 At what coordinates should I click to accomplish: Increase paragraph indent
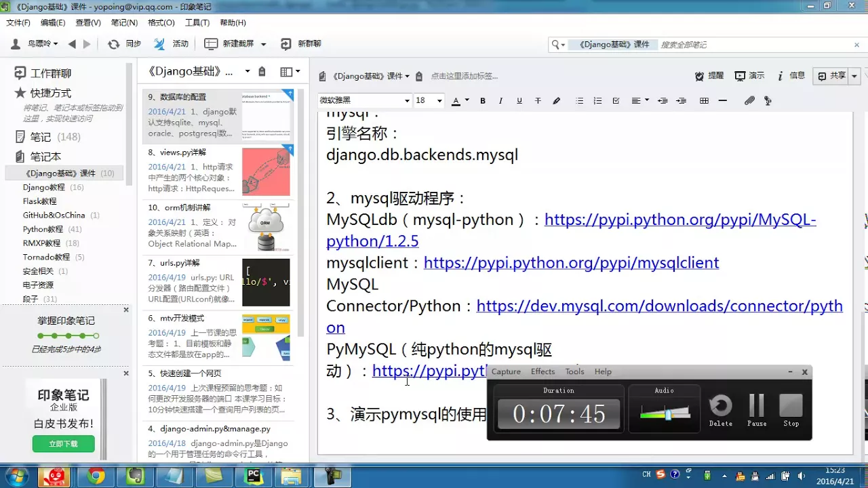(x=681, y=101)
